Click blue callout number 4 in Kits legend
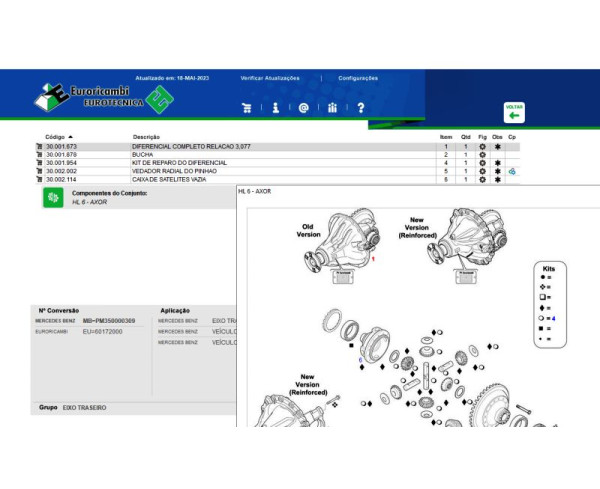 point(552,318)
